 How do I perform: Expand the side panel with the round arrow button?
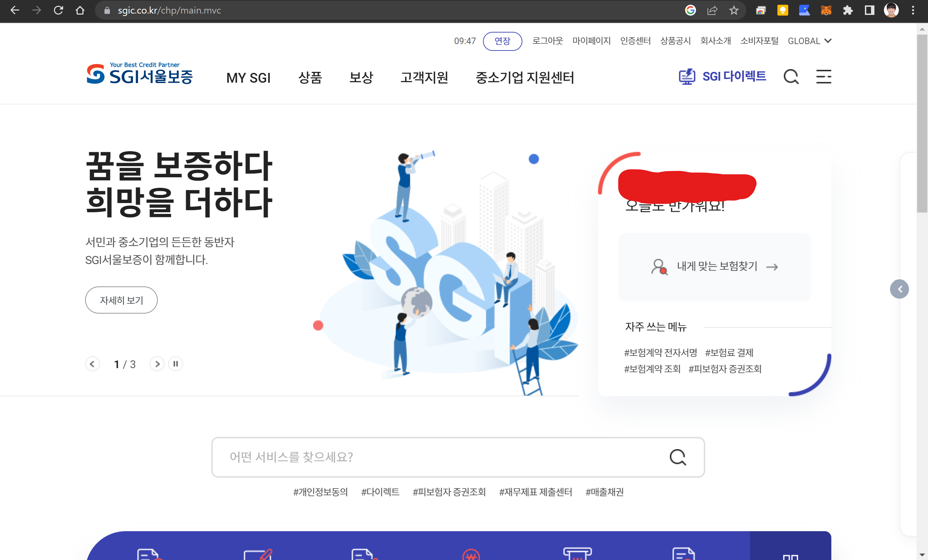point(899,289)
